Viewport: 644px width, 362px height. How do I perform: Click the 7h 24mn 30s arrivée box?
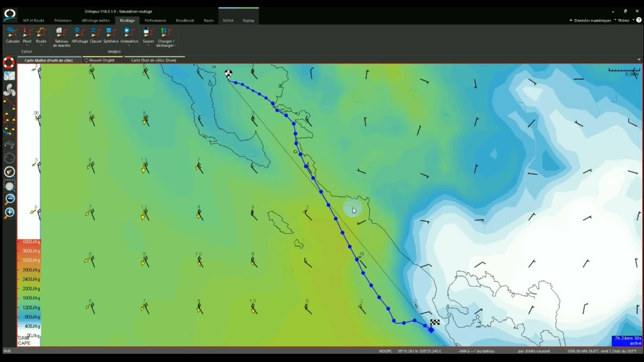[627, 341]
